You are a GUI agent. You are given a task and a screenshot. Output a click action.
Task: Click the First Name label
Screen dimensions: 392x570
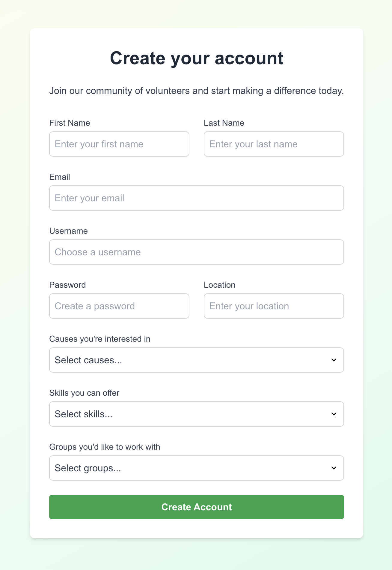70,123
